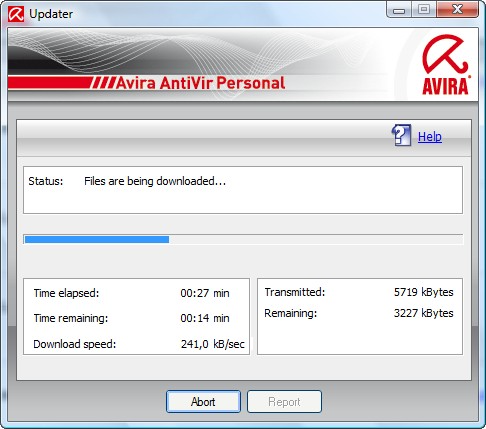Minimize the Updater window
Viewport: 486px width, 429px height.
pos(399,10)
